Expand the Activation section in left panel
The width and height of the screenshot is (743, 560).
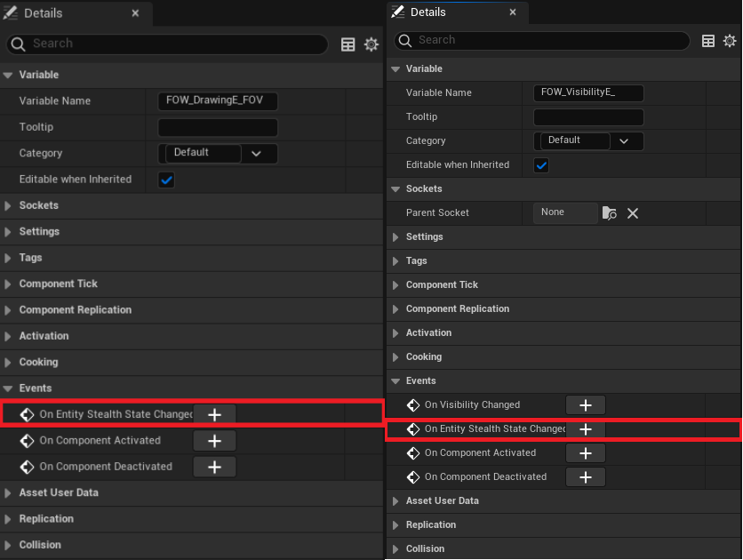pyautogui.click(x=8, y=336)
